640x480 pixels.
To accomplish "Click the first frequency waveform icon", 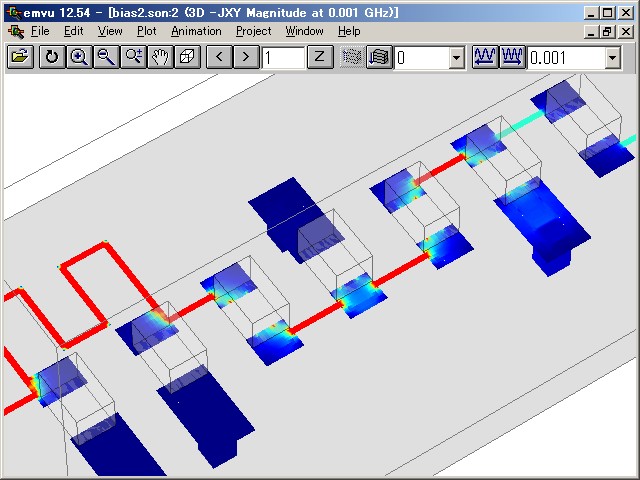I will coord(485,57).
